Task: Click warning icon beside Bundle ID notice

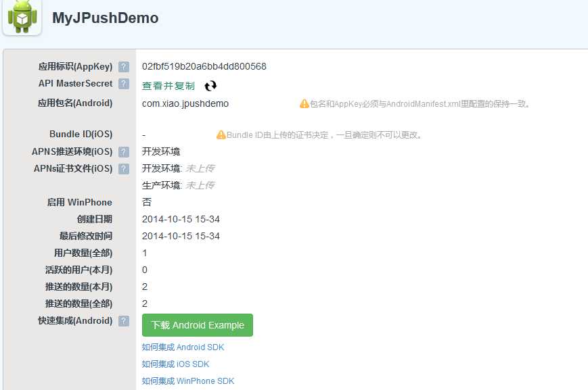Action: [221, 135]
